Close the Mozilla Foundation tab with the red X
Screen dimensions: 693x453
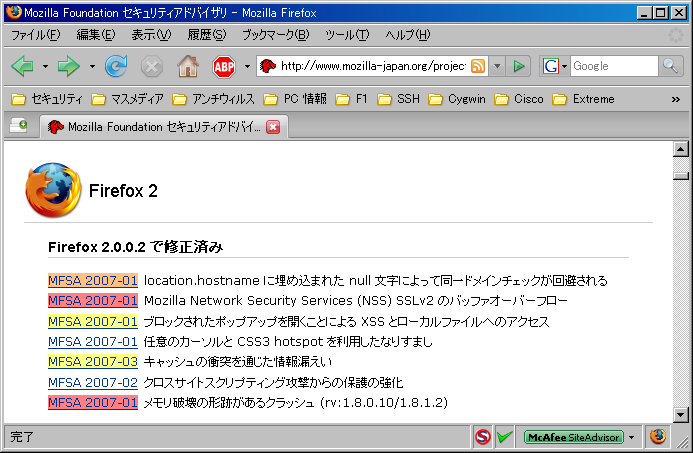(273, 127)
